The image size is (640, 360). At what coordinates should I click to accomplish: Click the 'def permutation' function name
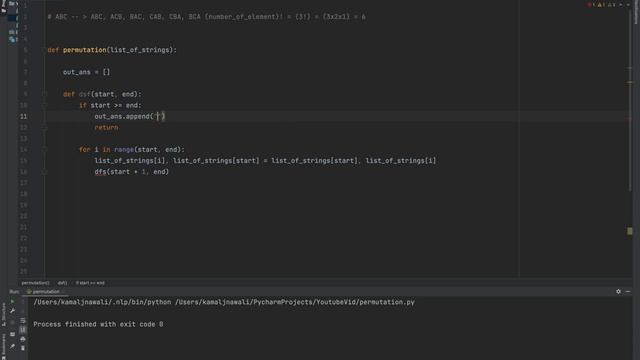point(84,50)
